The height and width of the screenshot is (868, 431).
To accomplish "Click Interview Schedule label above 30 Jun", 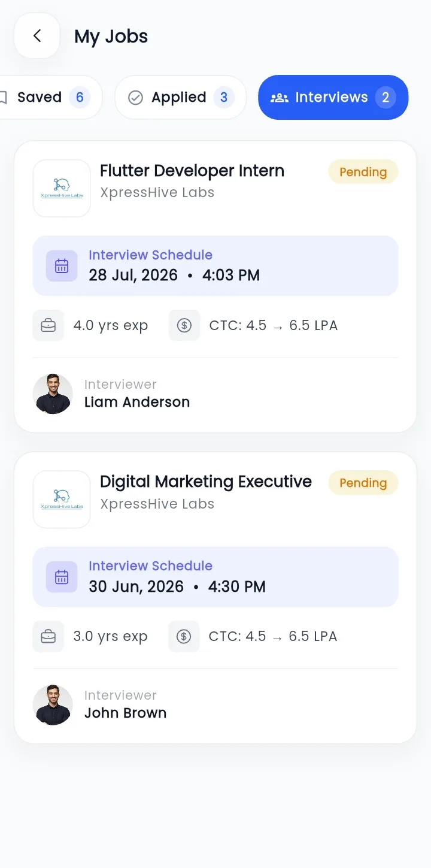I will tap(151, 566).
